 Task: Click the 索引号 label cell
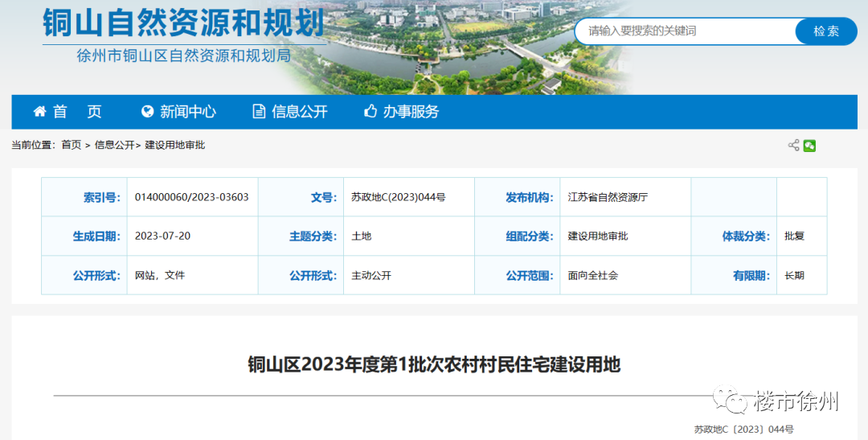(x=84, y=197)
